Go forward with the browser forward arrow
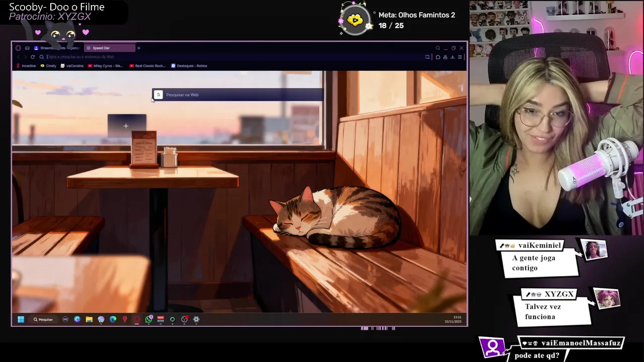Viewport: 644px width, 362px height. [25, 57]
